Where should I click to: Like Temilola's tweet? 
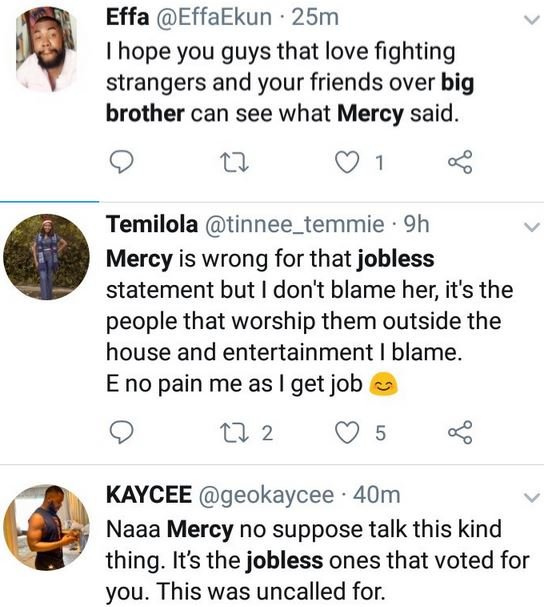(x=347, y=432)
